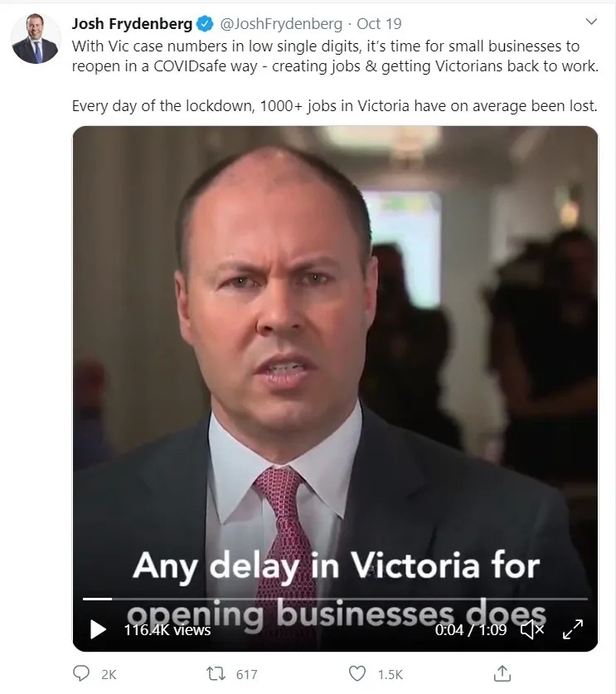Like the tweet with the heart icon
616x694 pixels.
point(357,673)
